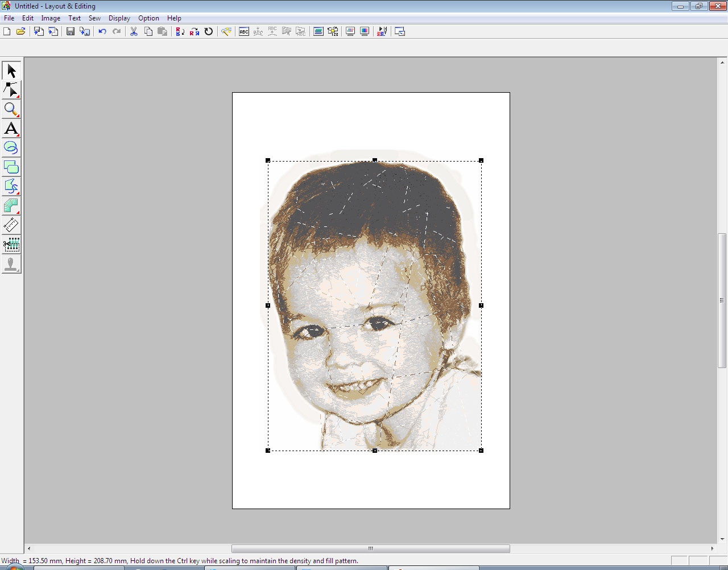Image resolution: width=728 pixels, height=570 pixels.
Task: Open the Image menu
Action: 51,18
